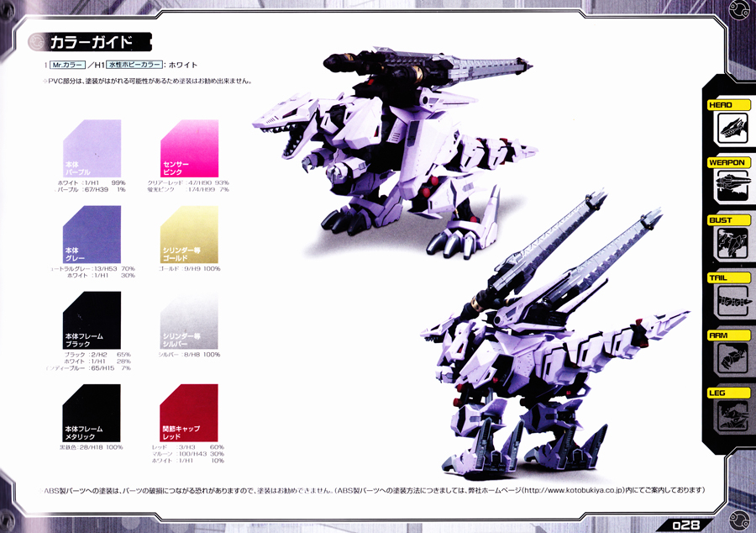The width and height of the screenshot is (756, 533).
Task: Click the ゴールド :9/H9 100% recipe line
Action: [189, 269]
